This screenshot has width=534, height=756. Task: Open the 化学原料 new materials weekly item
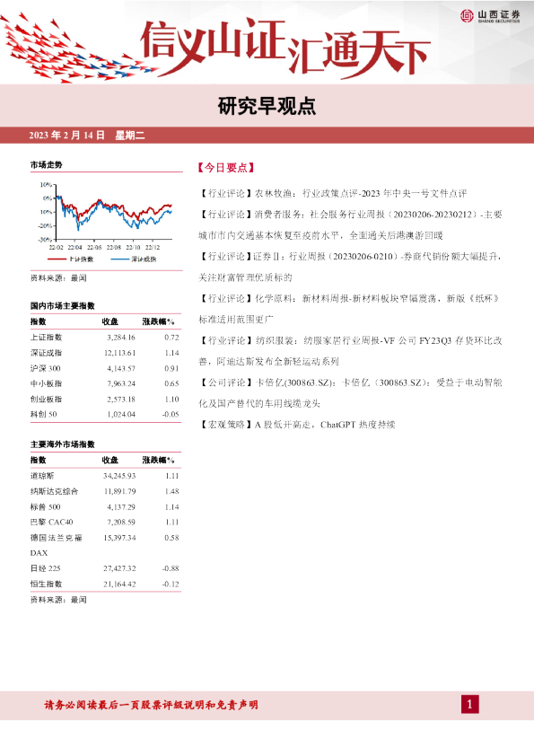350,309
